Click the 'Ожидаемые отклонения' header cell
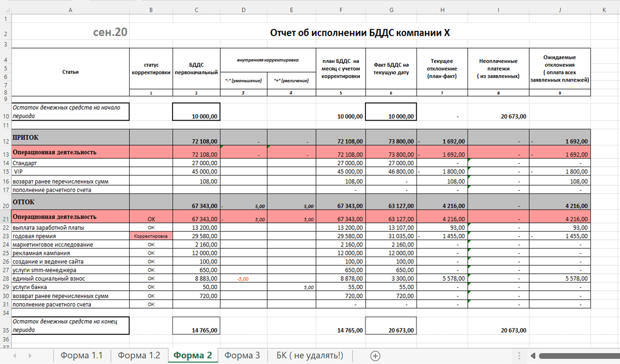Viewport: 620px width, 364px height. (560, 69)
